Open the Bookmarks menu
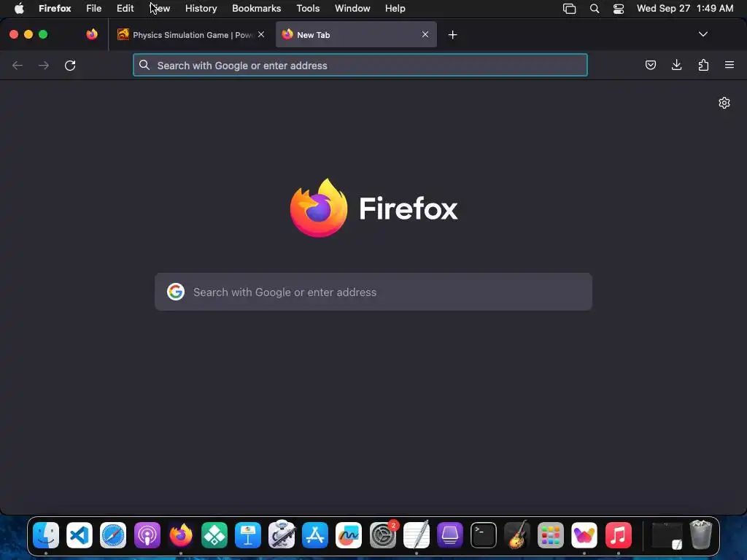Image resolution: width=747 pixels, height=560 pixels. point(256,8)
